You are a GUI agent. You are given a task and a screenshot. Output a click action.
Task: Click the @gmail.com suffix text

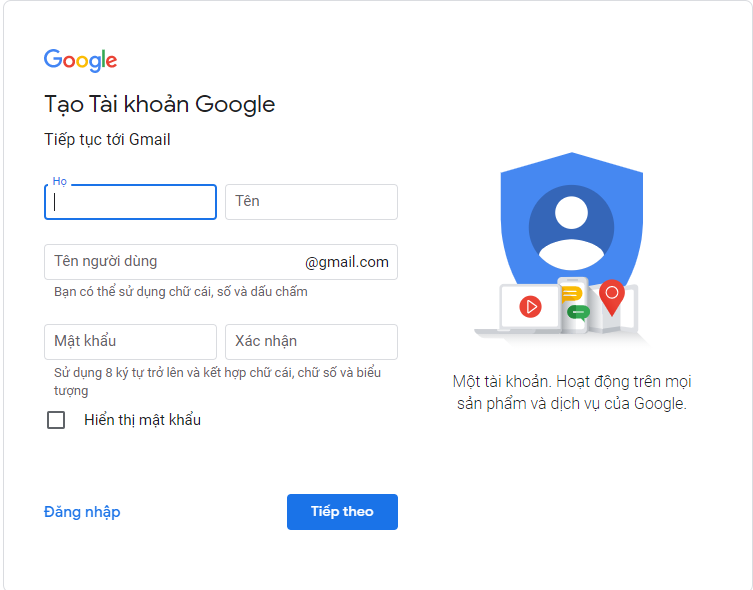[x=347, y=262]
